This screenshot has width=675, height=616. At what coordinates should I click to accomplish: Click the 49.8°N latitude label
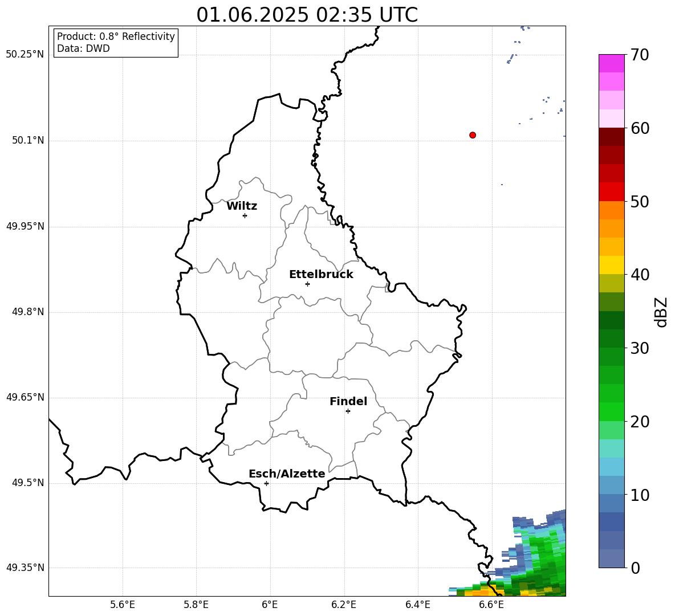click(x=28, y=312)
